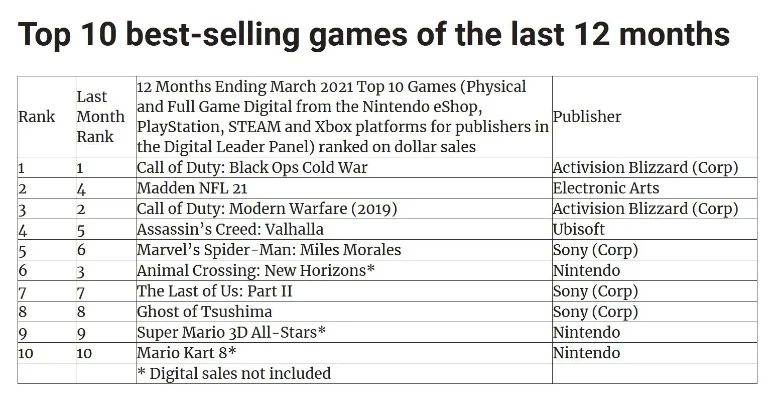Click The Last of Us: Part II
Viewport: 775px width, 400px height.
(x=215, y=291)
